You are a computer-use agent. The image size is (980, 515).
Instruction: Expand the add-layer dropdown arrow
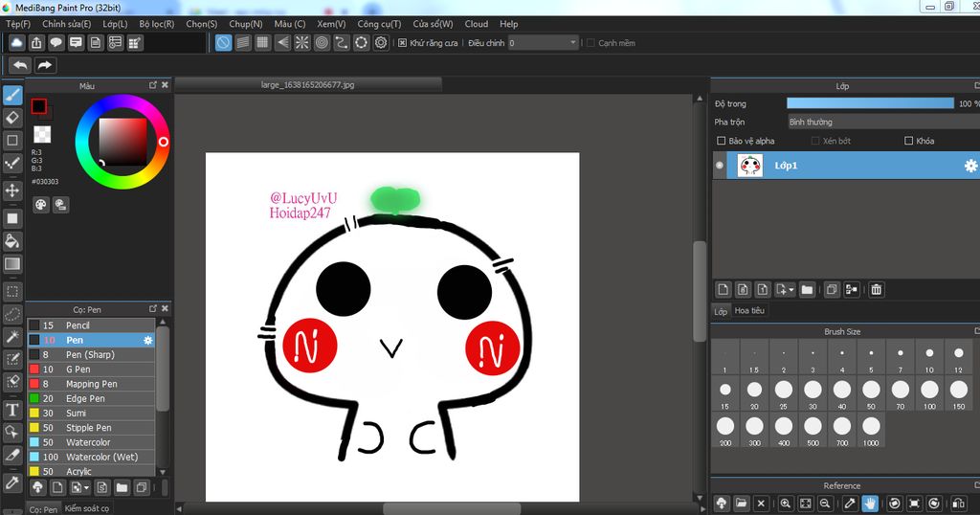pyautogui.click(x=791, y=289)
